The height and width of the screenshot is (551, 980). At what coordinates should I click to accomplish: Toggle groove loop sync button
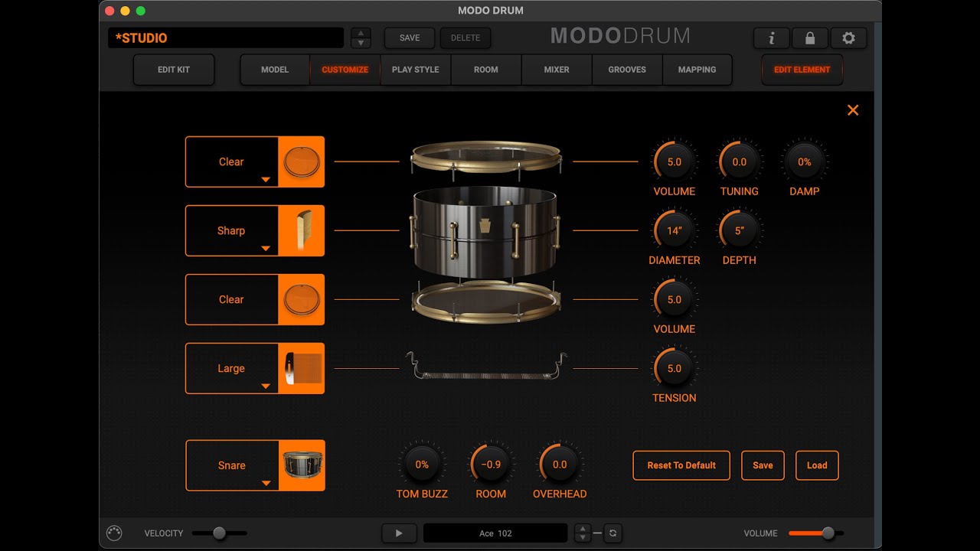pyautogui.click(x=612, y=533)
